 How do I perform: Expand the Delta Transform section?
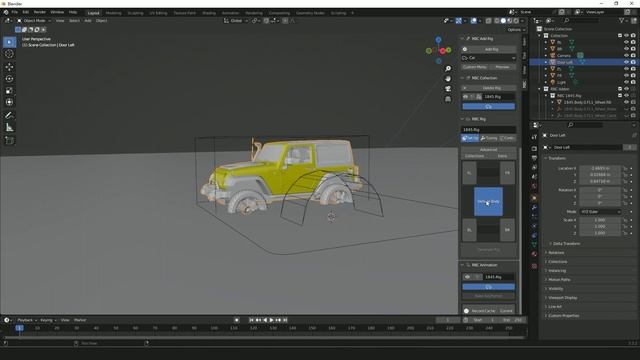567,244
